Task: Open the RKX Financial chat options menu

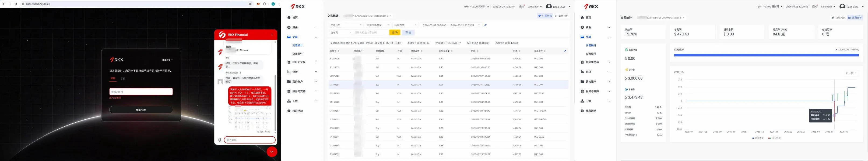Action: click(272, 35)
